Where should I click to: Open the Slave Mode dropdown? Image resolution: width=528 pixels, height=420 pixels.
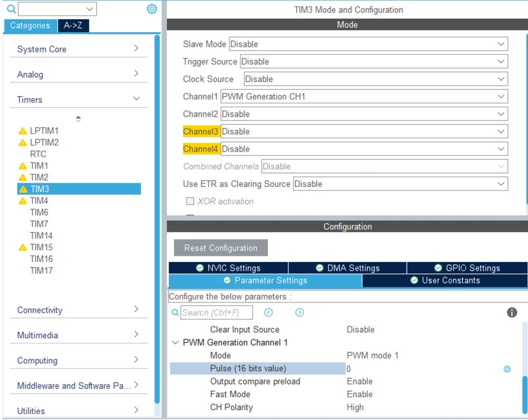tap(368, 44)
